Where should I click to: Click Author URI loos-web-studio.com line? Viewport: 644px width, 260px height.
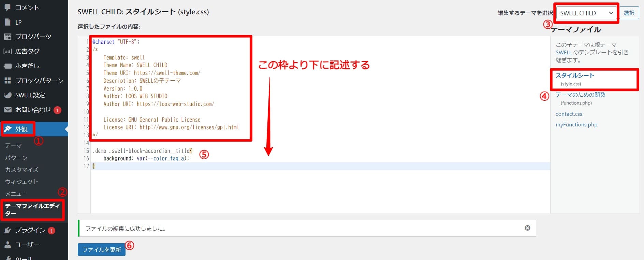pyautogui.click(x=159, y=104)
